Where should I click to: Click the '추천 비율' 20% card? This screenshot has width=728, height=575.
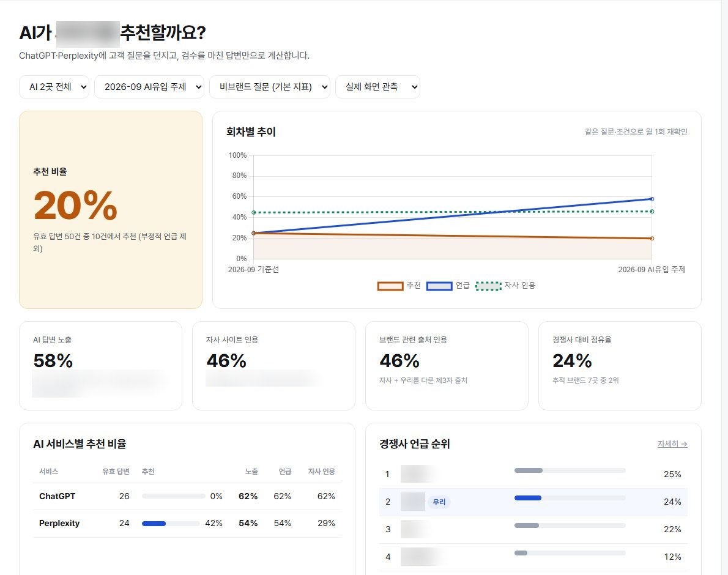coord(111,210)
